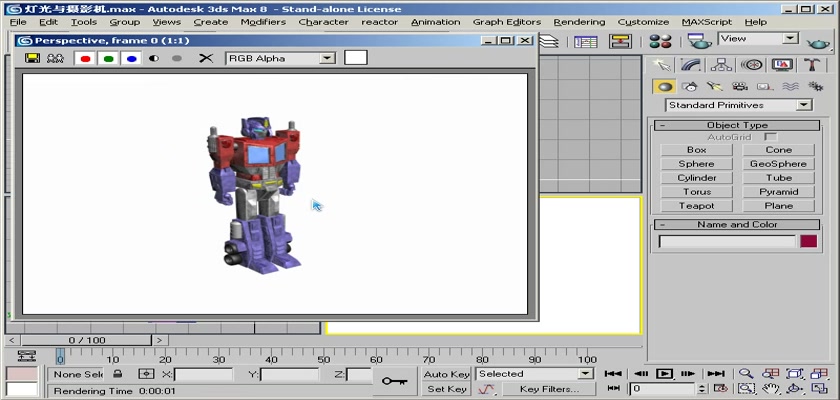Open the Curve Editor toolbar icon
The image size is (840, 400).
click(586, 41)
